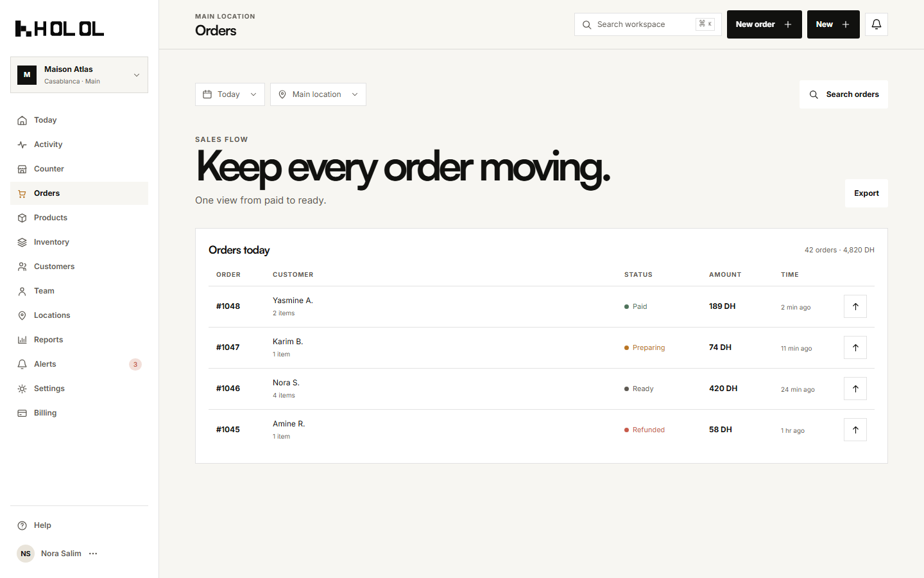
Task: Open the Products section
Action: [x=79, y=218]
